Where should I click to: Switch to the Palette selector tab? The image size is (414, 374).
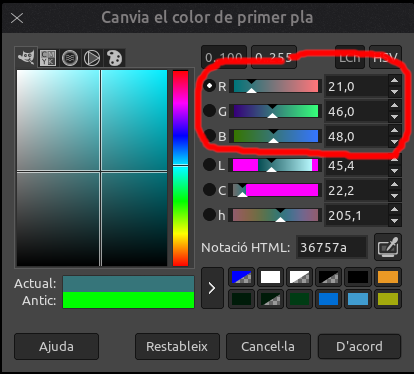click(114, 58)
